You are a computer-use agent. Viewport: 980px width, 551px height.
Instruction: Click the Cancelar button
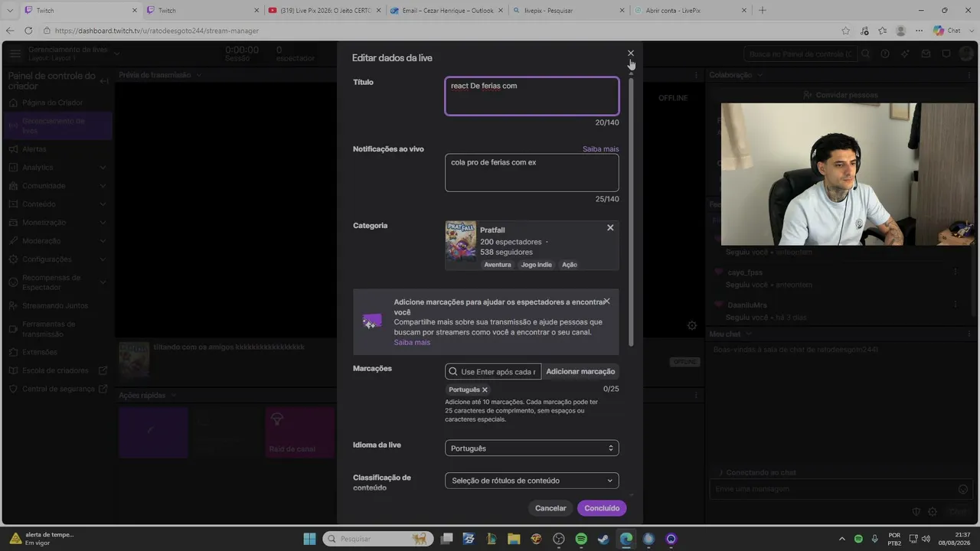point(550,508)
